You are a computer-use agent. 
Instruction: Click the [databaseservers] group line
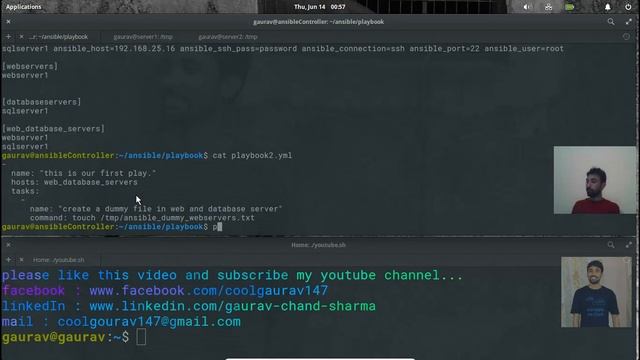click(41, 102)
